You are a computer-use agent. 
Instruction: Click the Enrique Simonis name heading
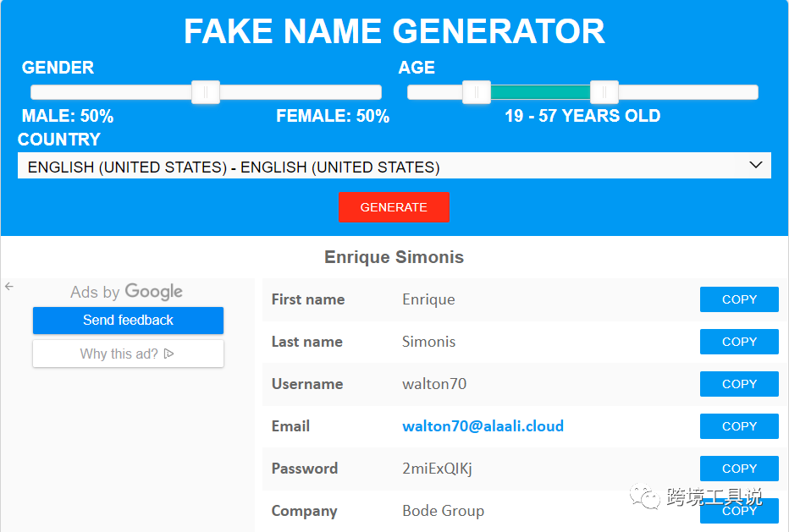pyautogui.click(x=394, y=257)
